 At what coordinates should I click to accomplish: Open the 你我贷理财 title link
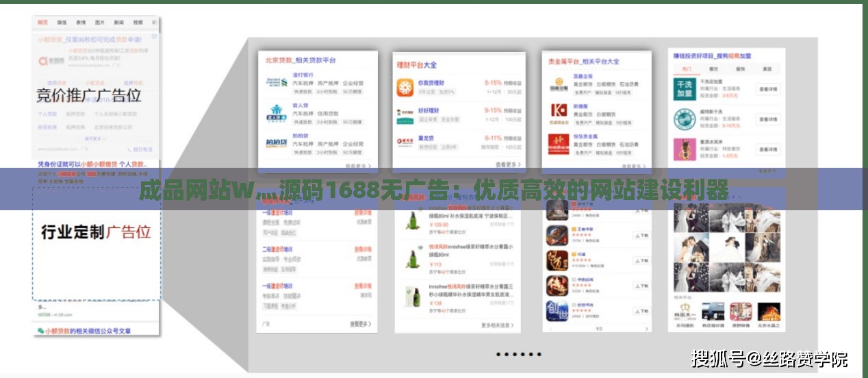[431, 82]
